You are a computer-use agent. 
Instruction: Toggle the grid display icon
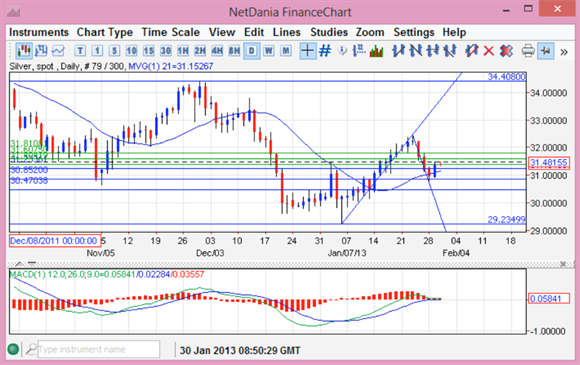(x=325, y=50)
